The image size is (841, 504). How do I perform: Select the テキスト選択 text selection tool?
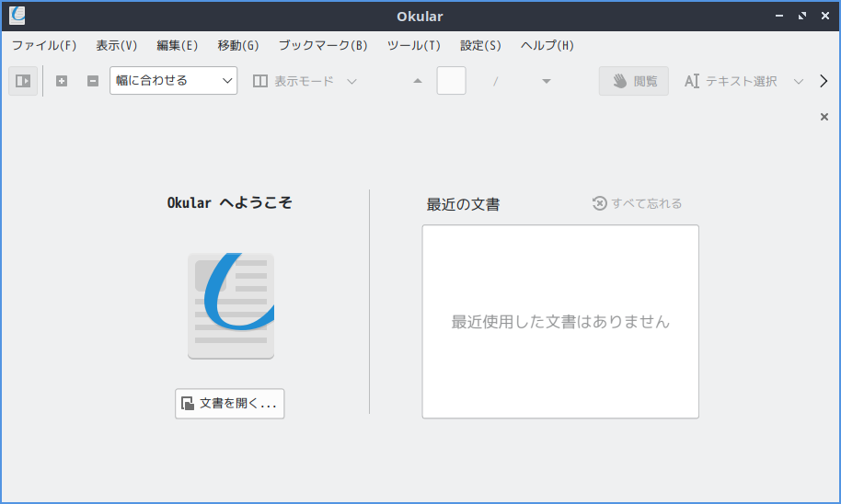[x=731, y=81]
